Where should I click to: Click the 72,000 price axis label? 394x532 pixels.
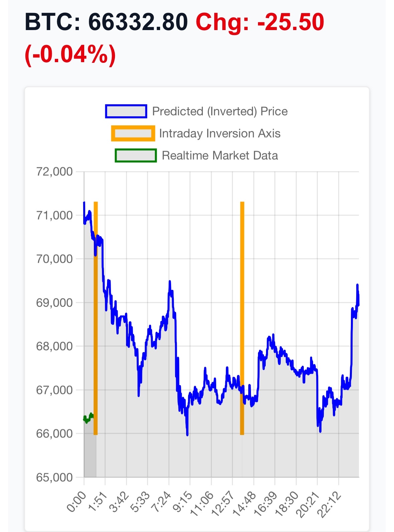pyautogui.click(x=54, y=172)
